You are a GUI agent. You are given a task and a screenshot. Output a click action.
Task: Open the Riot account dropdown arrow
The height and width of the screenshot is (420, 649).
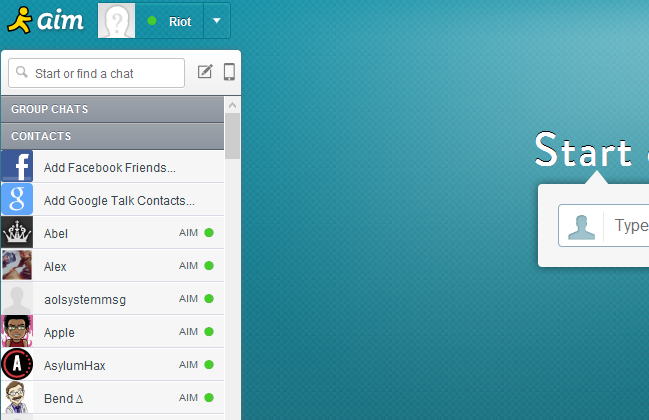(x=216, y=21)
